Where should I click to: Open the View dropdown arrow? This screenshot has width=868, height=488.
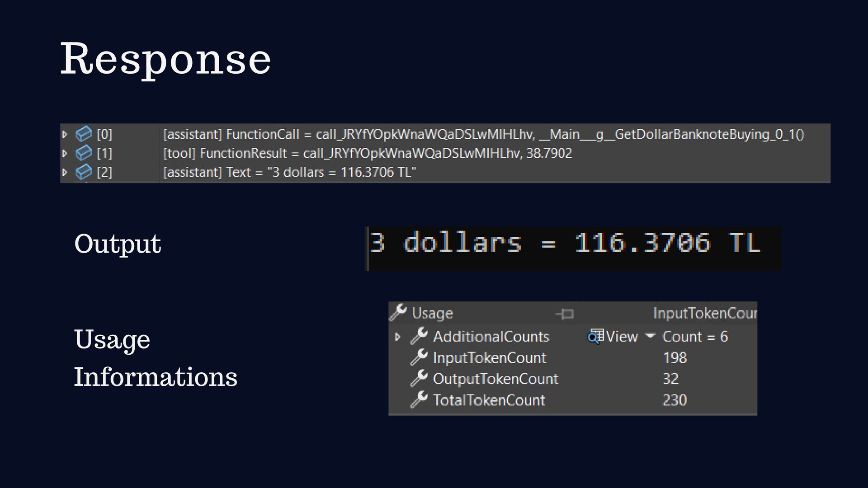click(650, 336)
